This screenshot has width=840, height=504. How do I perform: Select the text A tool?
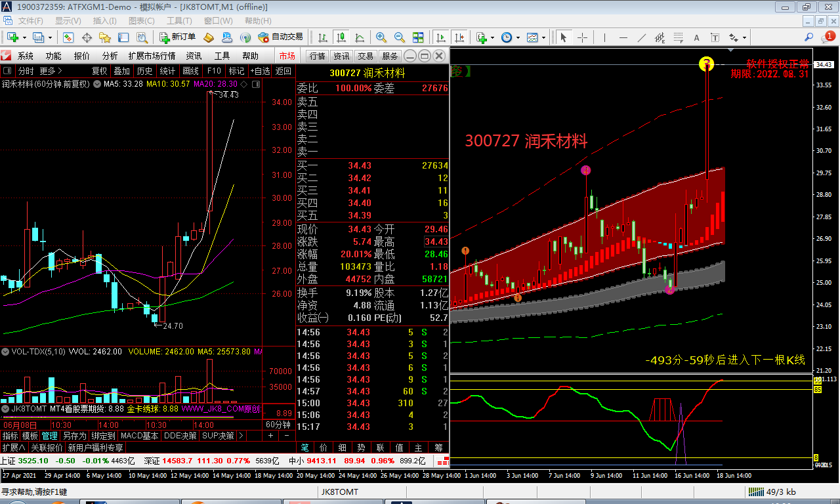697,37
